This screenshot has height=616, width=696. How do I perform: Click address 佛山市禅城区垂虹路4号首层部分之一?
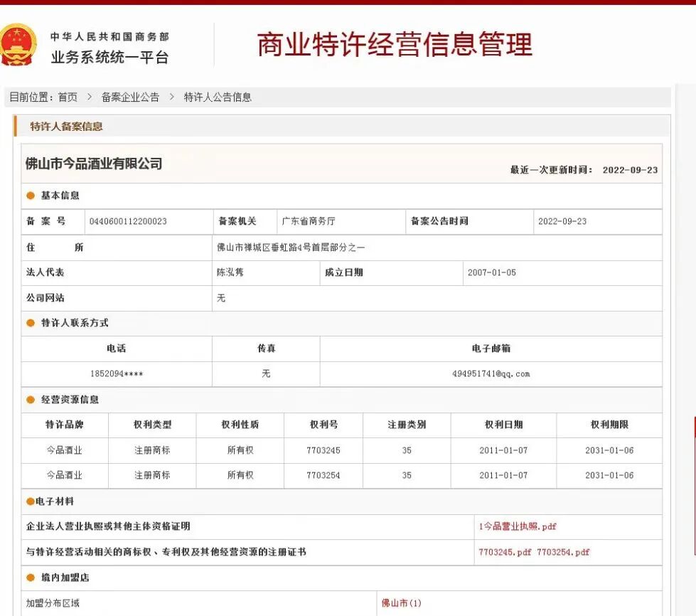point(291,248)
